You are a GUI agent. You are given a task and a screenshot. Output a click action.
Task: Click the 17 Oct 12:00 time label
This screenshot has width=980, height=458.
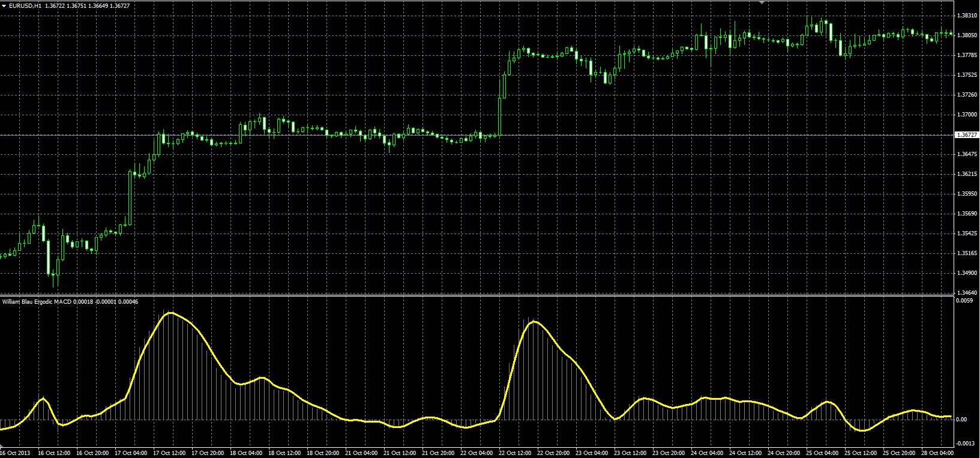tap(169, 453)
